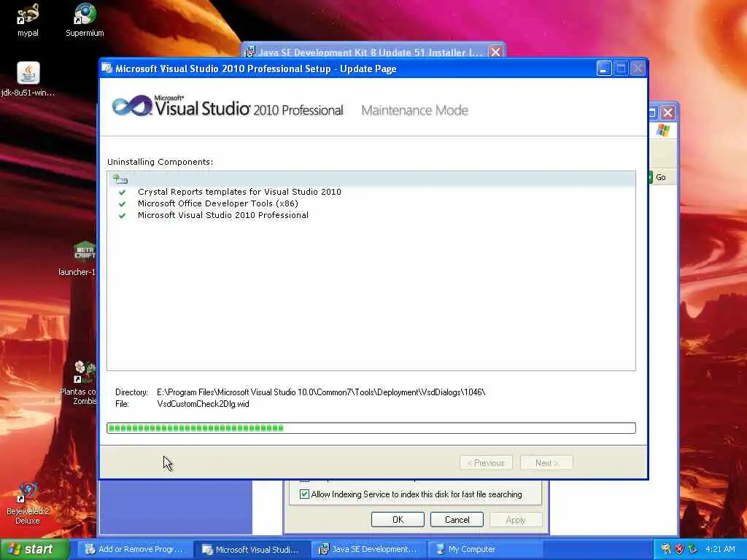The height and width of the screenshot is (560, 747).
Task: Select Microsoft Office Developer Tools (x86) row
Action: [x=217, y=203]
